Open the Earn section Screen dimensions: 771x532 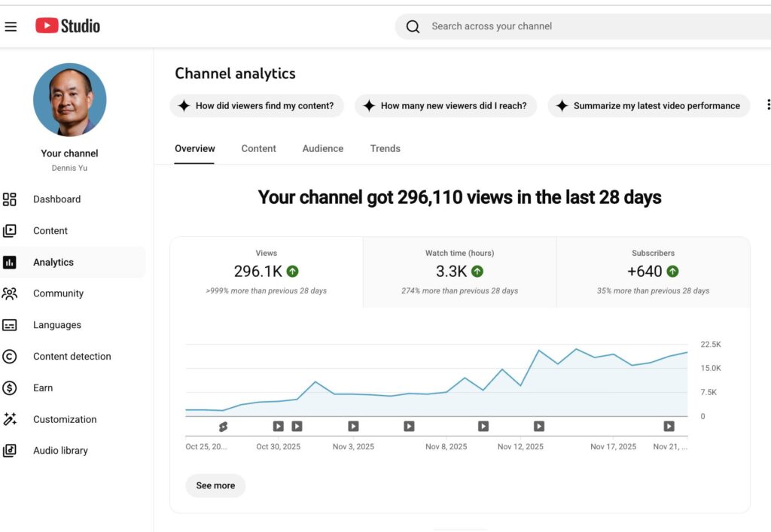43,388
